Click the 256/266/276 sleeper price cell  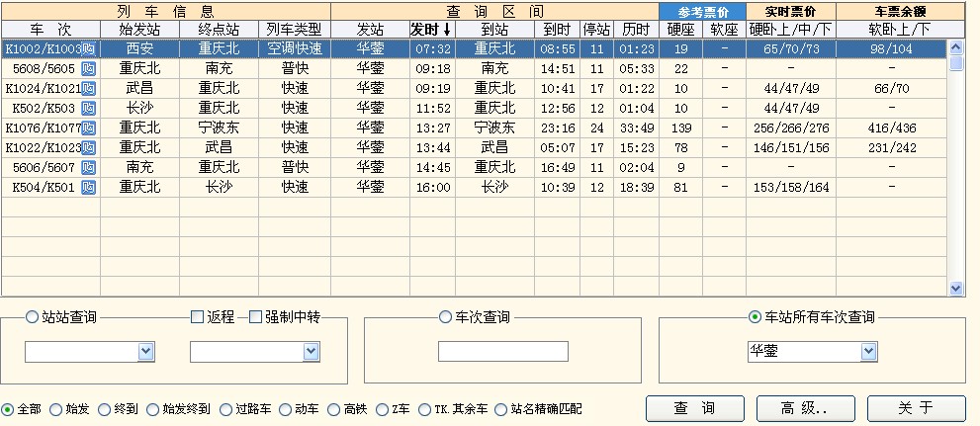click(x=790, y=128)
